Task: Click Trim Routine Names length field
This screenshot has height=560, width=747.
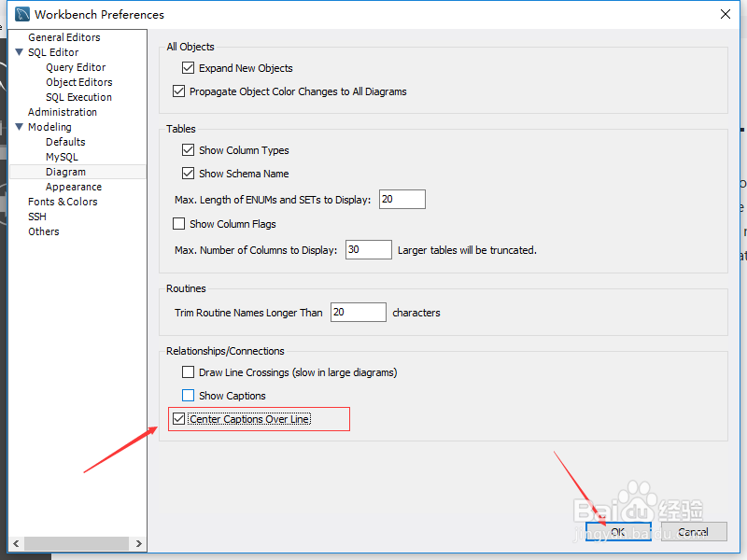Action: click(359, 313)
